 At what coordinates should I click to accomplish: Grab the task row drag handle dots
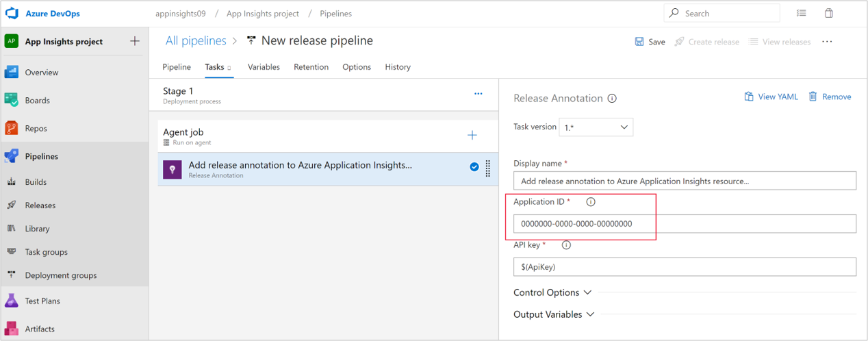pos(488,168)
